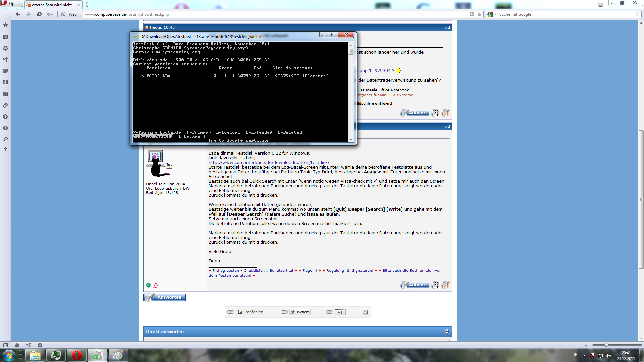Open the Opera main menu
This screenshot has width=644, height=362.
[11, 4]
